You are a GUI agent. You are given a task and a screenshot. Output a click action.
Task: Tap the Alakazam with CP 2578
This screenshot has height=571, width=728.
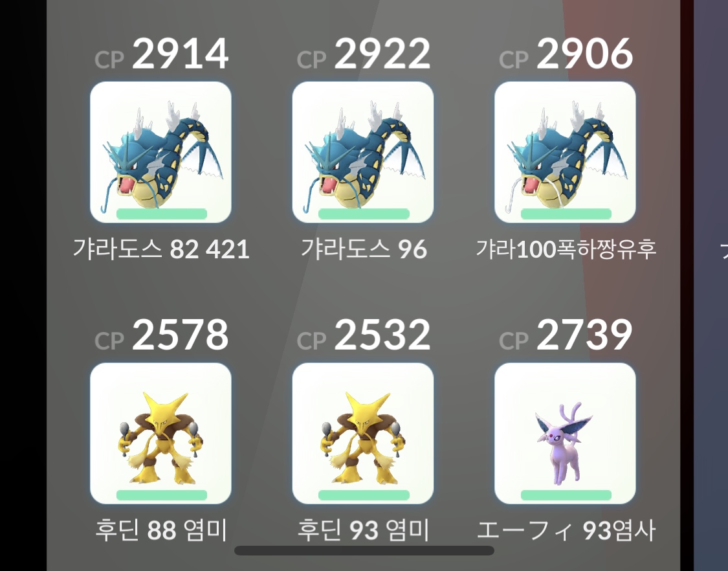(160, 433)
